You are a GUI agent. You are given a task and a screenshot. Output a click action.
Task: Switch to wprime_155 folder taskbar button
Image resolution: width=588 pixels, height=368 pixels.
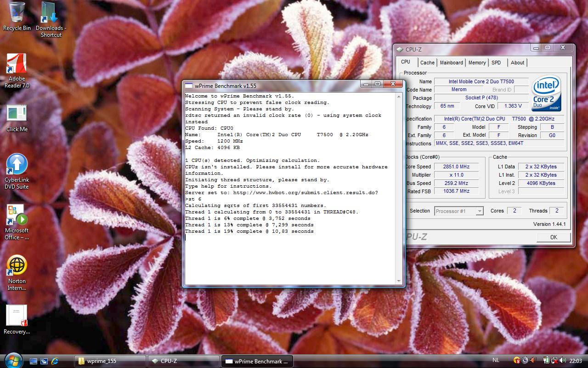110,361
